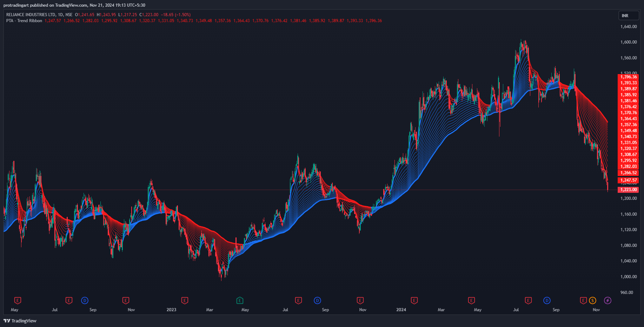Select the PTA - Trend Ribbon indicator label
The image size is (644, 327).
pos(24,21)
